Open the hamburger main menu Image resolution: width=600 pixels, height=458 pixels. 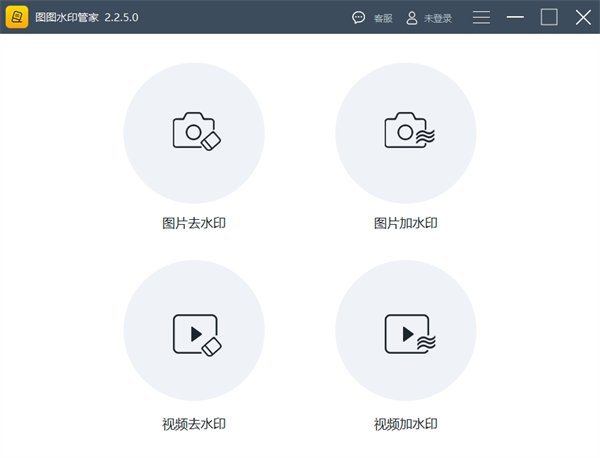coord(481,17)
